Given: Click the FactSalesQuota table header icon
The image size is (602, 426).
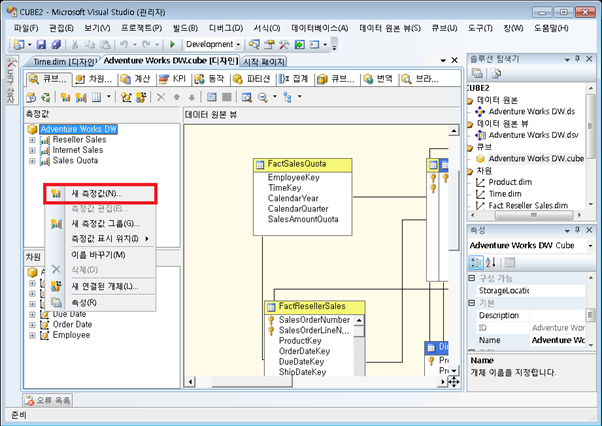Looking at the screenshot, I should [260, 165].
